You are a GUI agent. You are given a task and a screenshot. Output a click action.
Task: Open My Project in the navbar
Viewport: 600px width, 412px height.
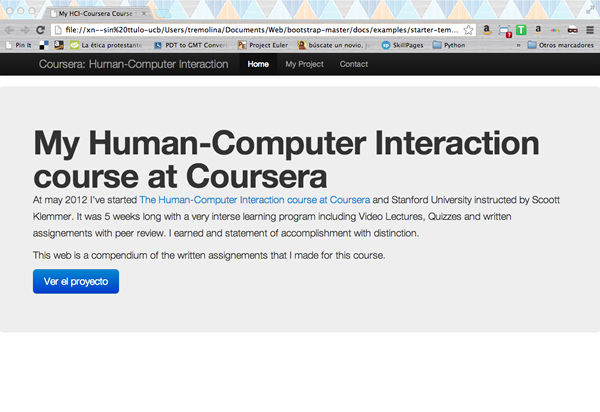point(304,64)
